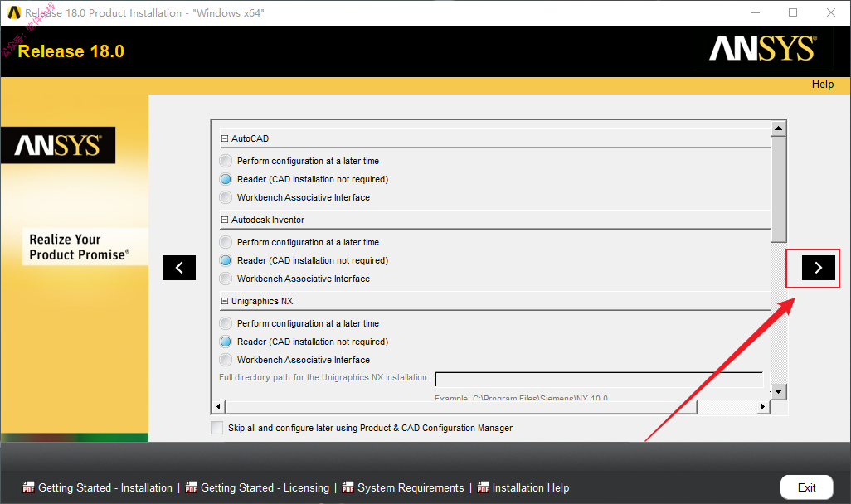Click the ANSYS logo in left sidebar
This screenshot has height=504, width=851.
pyautogui.click(x=58, y=145)
